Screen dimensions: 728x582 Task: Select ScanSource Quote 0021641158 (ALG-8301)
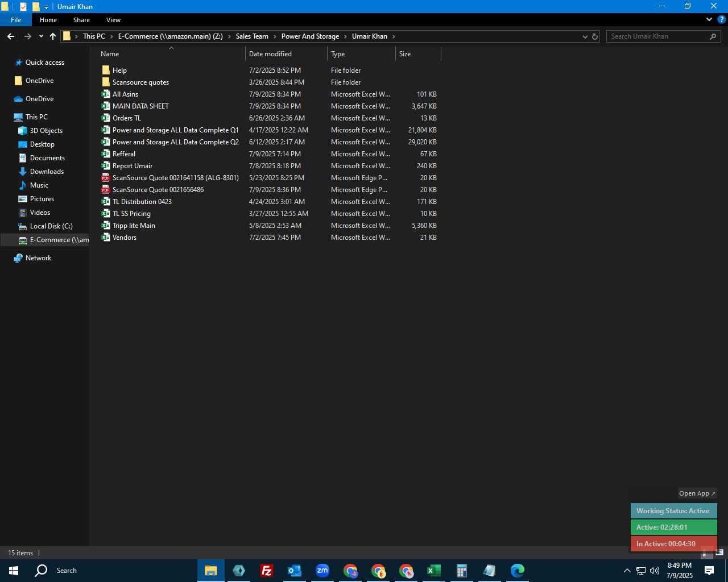pos(176,178)
